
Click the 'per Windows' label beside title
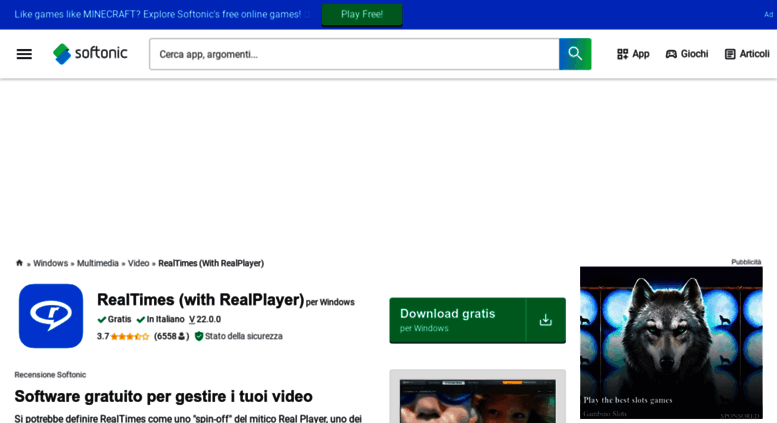pos(330,302)
